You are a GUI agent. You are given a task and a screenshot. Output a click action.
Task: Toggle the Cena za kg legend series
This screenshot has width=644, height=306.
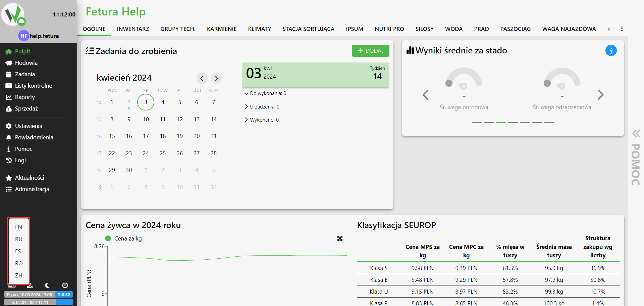[x=123, y=238]
